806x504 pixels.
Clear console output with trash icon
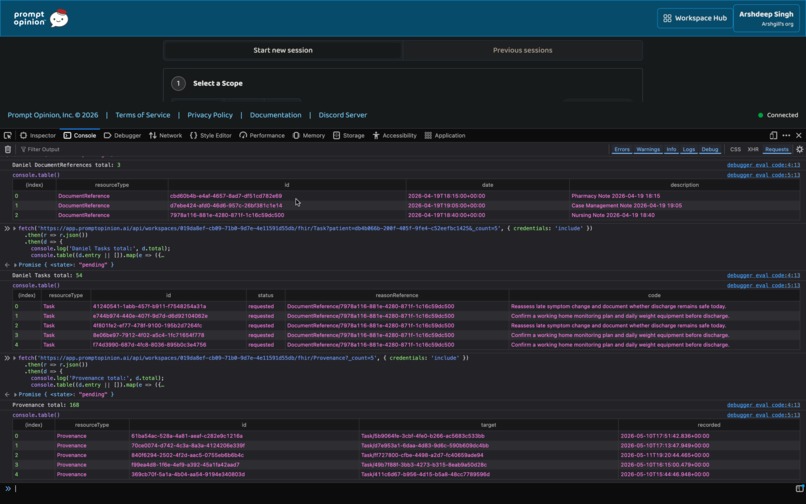(x=8, y=149)
